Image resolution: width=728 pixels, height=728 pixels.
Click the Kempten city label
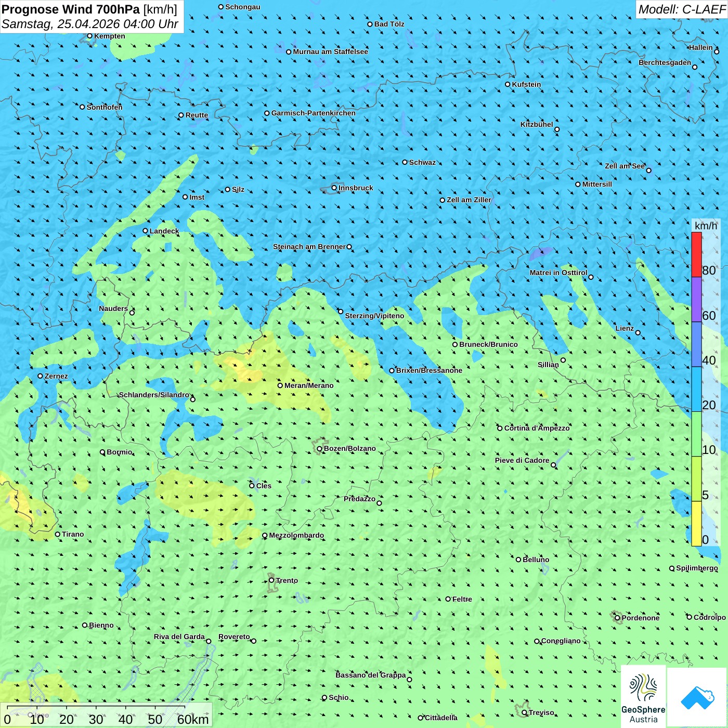[x=110, y=36]
